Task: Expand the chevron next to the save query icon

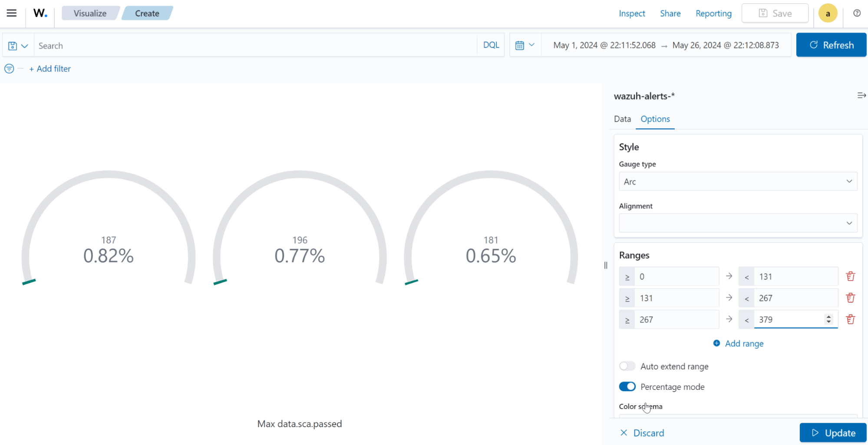Action: pos(25,45)
